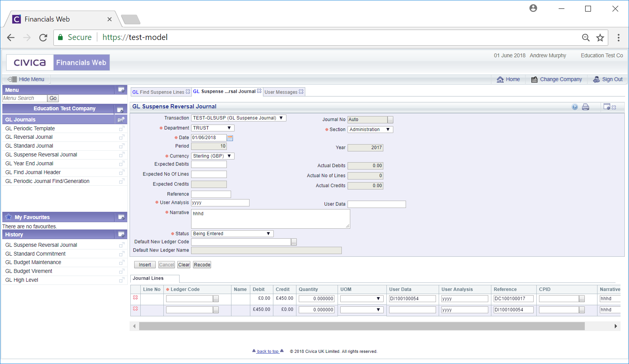Click the help icon in journal header
629x364 pixels.
[575, 107]
